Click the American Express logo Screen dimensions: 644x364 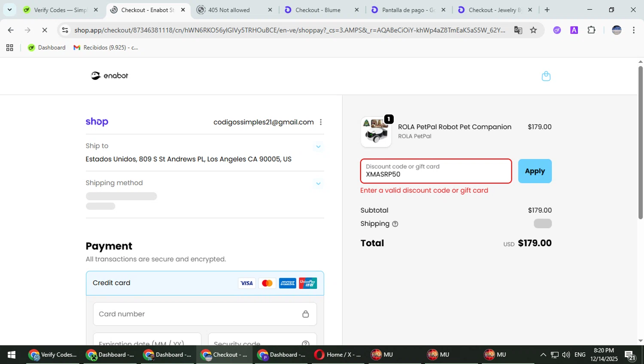click(287, 283)
